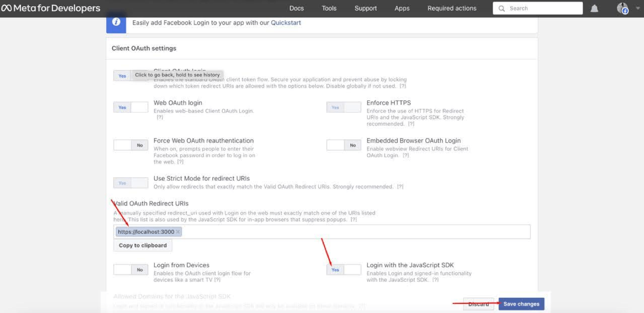644x313 pixels.
Task: Open help [?] for Login from Devices
Action: coord(217,279)
